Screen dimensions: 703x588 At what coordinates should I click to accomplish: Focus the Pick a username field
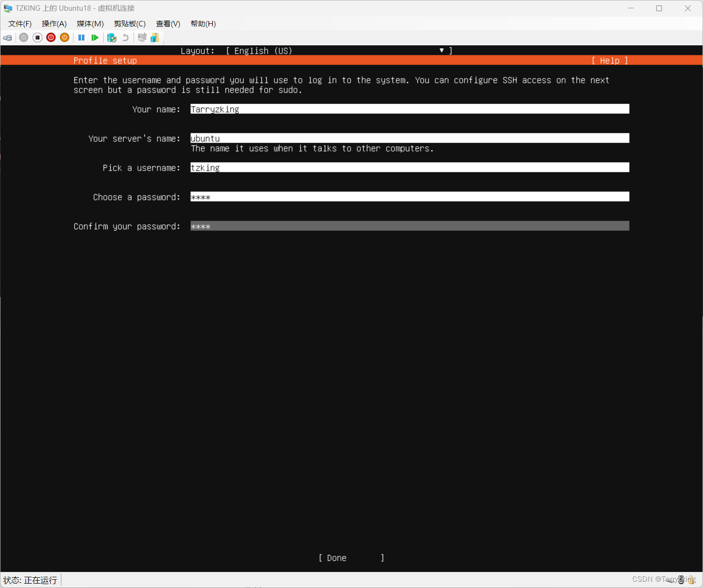(410, 167)
